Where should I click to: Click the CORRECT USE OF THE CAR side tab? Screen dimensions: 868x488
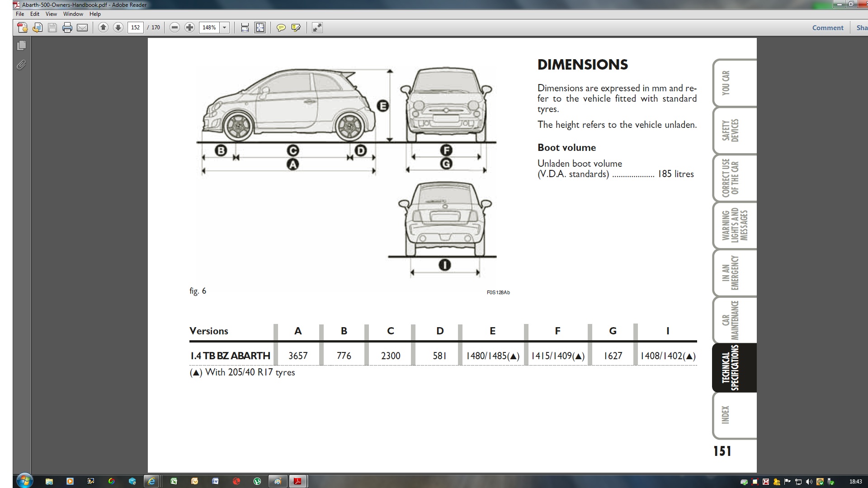pos(734,178)
